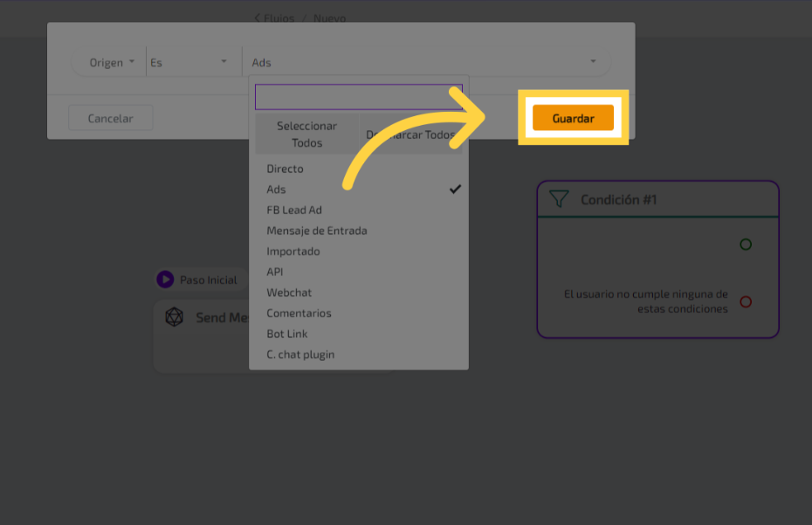Go back to Flujos breadcrumb

click(275, 17)
